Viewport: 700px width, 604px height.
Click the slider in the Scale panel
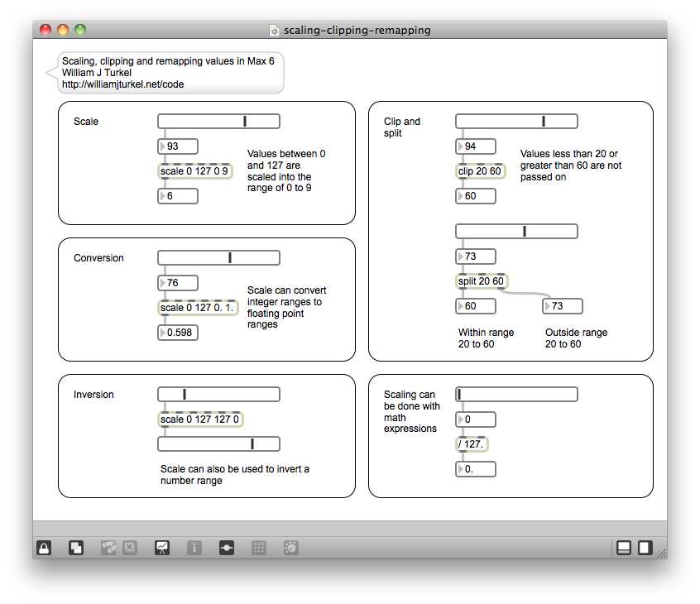[x=218, y=122]
